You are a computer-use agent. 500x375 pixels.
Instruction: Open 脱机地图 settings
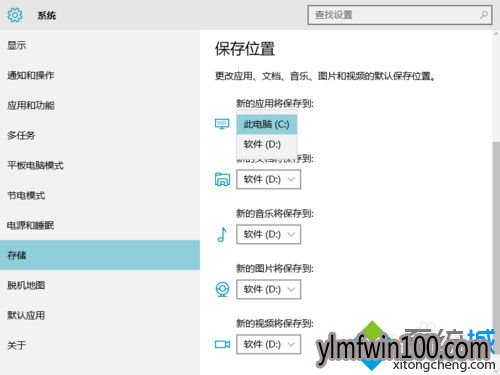click(x=100, y=285)
